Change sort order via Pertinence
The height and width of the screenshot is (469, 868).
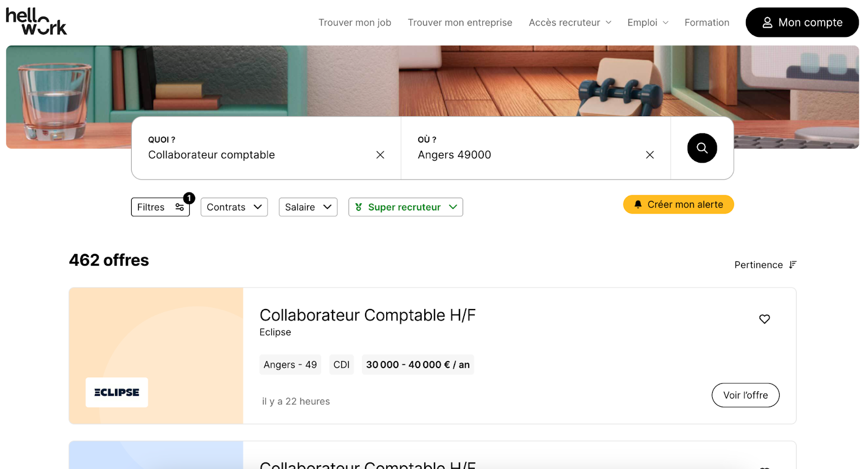click(765, 265)
